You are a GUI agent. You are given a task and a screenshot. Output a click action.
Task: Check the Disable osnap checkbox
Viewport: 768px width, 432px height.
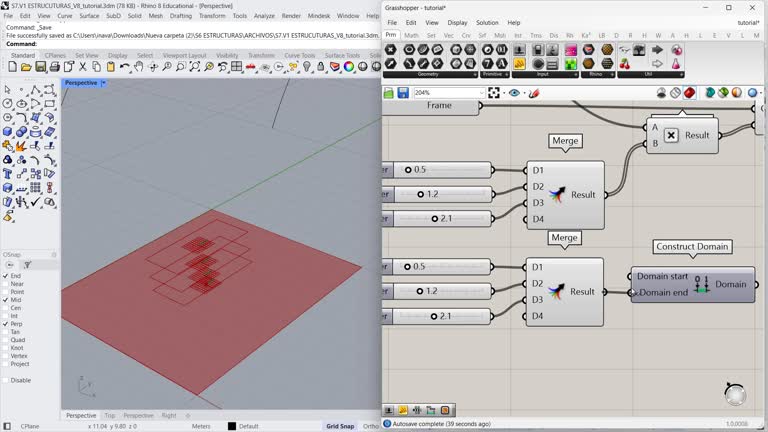[x=6, y=380]
